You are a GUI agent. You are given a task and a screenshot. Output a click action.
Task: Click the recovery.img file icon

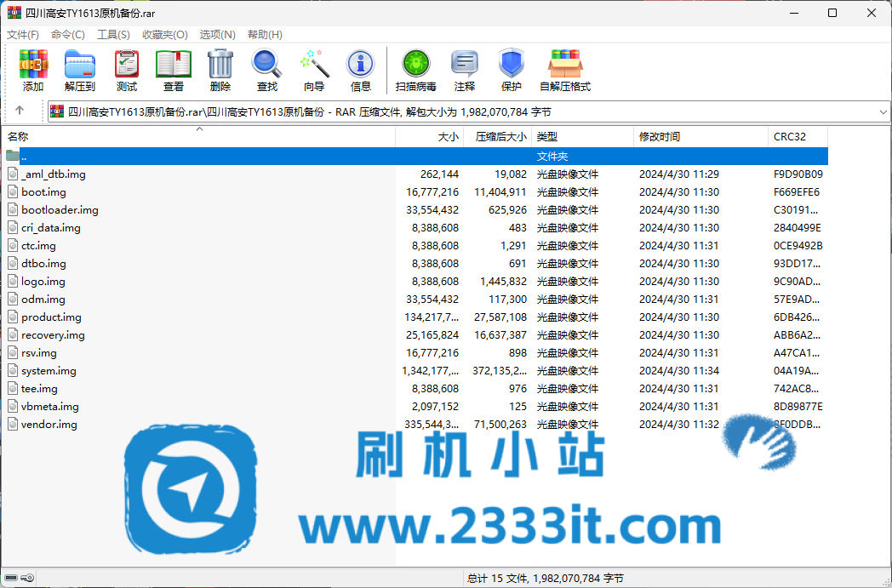(13, 334)
